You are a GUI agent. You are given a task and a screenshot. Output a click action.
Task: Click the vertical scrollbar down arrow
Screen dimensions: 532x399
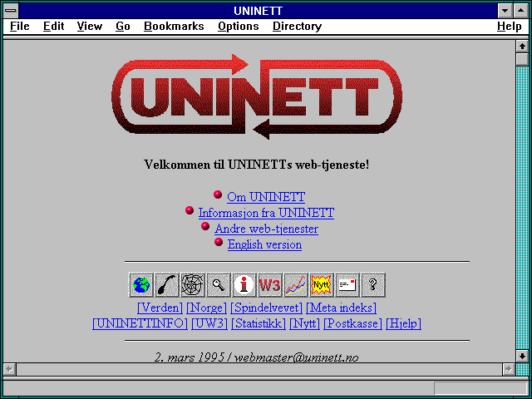522,356
